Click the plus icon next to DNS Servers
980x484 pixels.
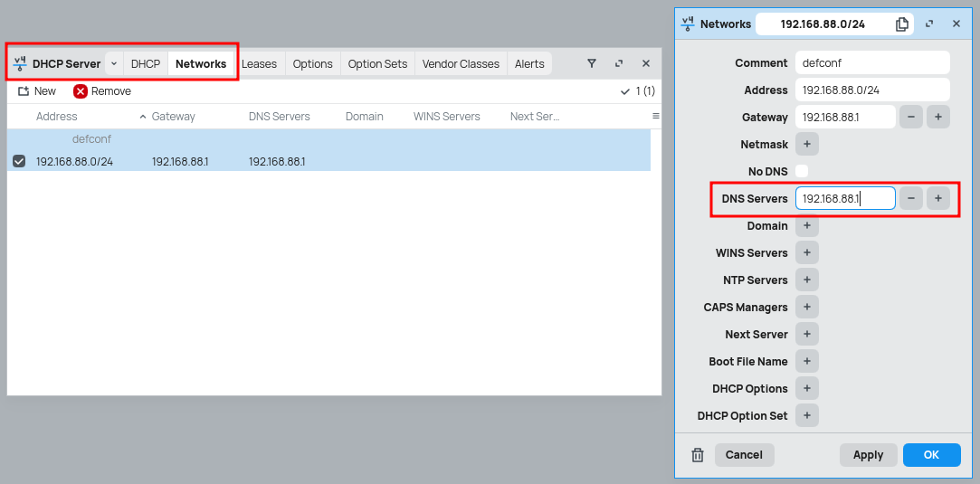tap(937, 199)
